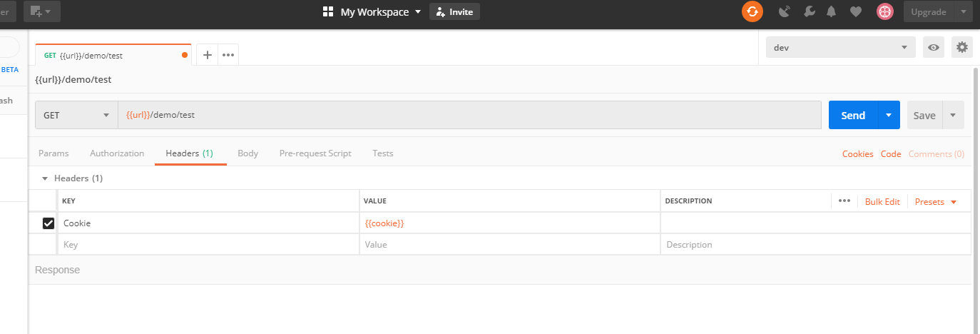The image size is (980, 334).
Task: Click the blue Send button
Action: pos(853,115)
